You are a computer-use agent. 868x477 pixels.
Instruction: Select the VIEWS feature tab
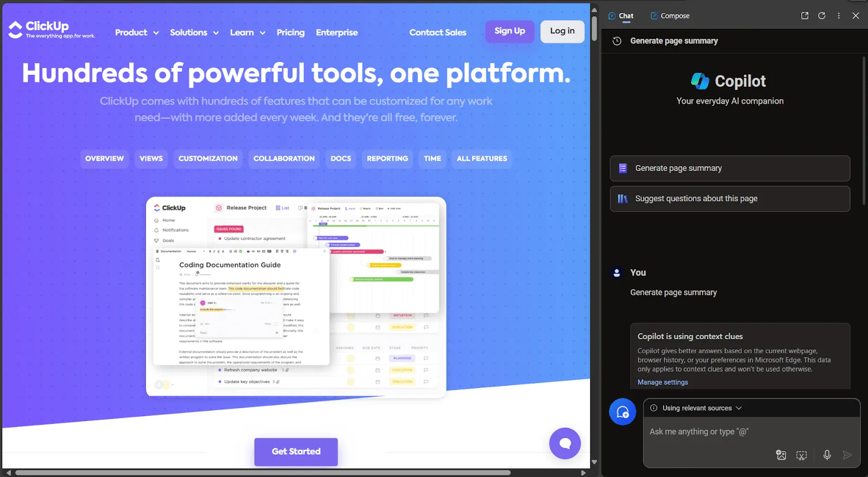coord(151,158)
